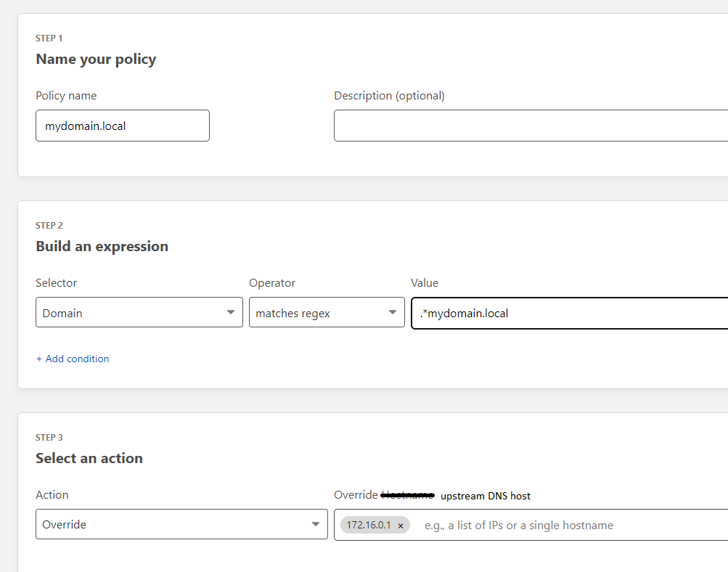Click the Operator label text

tap(272, 283)
